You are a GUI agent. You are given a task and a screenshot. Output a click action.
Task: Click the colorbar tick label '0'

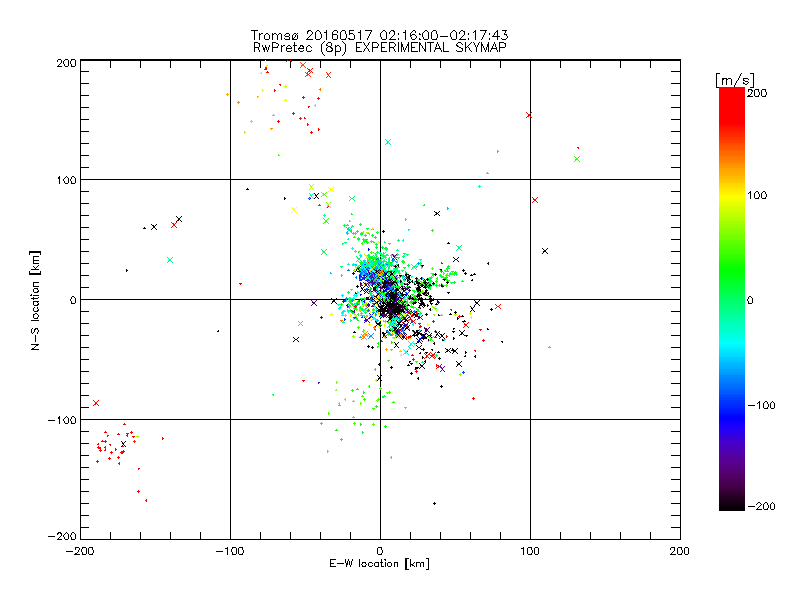point(750,300)
